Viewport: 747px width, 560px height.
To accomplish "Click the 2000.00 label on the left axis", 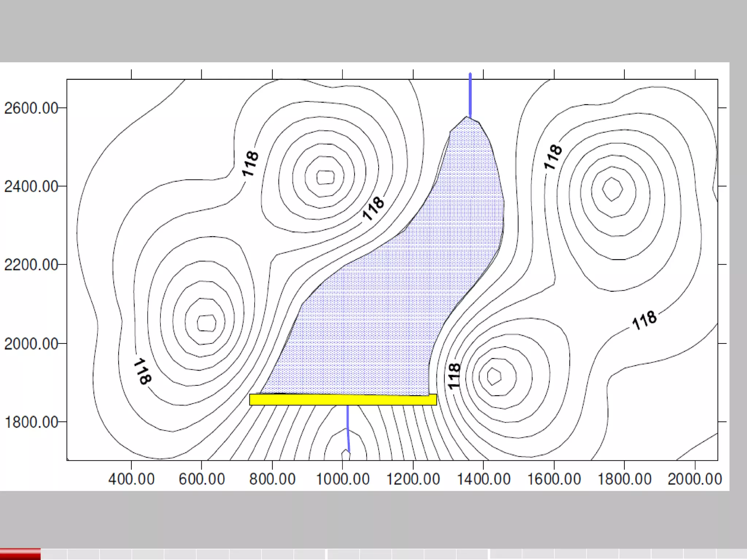I will click(x=31, y=343).
